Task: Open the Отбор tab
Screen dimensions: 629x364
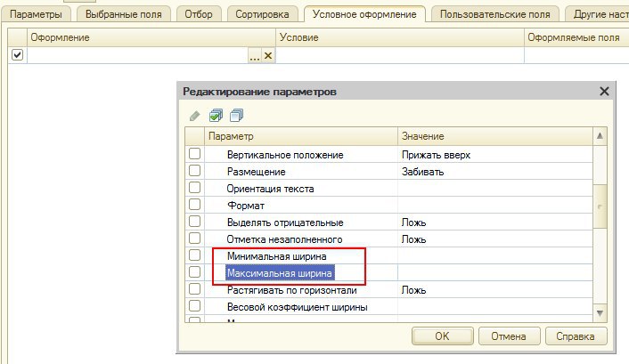Action: tap(199, 14)
